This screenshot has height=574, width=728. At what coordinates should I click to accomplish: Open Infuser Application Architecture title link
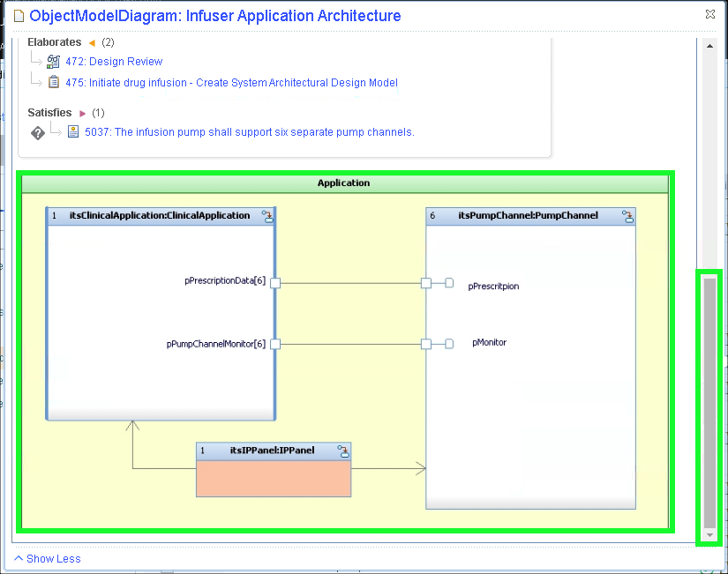[x=215, y=16]
